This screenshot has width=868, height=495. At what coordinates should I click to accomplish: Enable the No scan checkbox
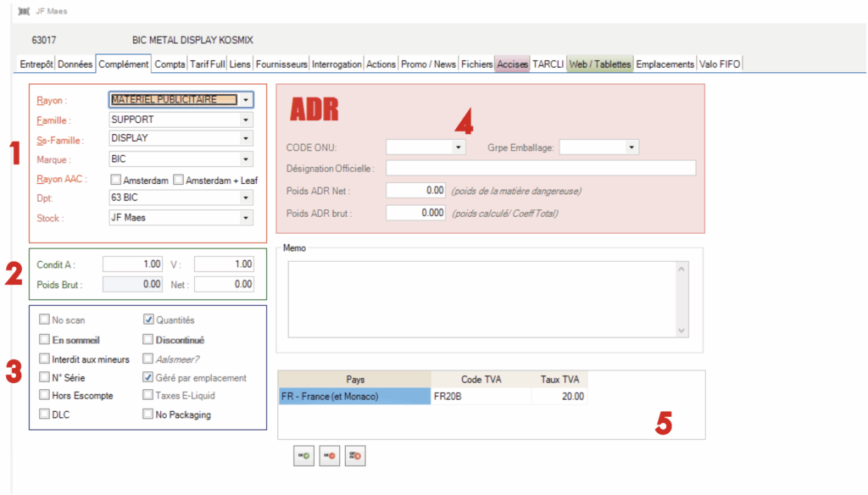(x=44, y=320)
